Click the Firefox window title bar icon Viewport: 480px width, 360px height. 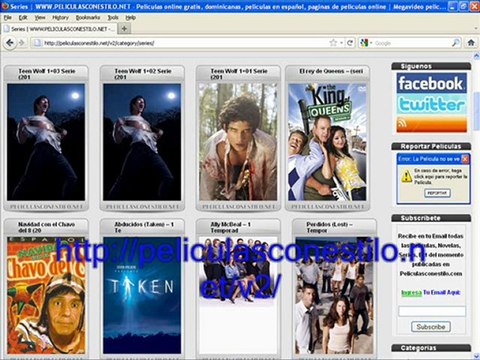[x=5, y=6]
